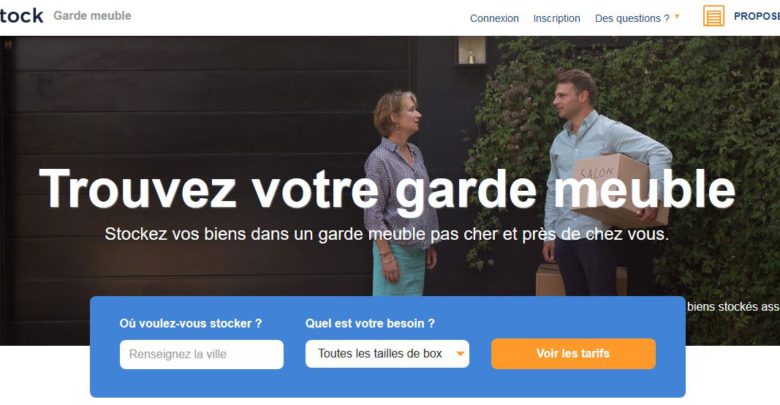780x405 pixels.
Task: Click the PROPOSE button in header
Action: click(757, 16)
